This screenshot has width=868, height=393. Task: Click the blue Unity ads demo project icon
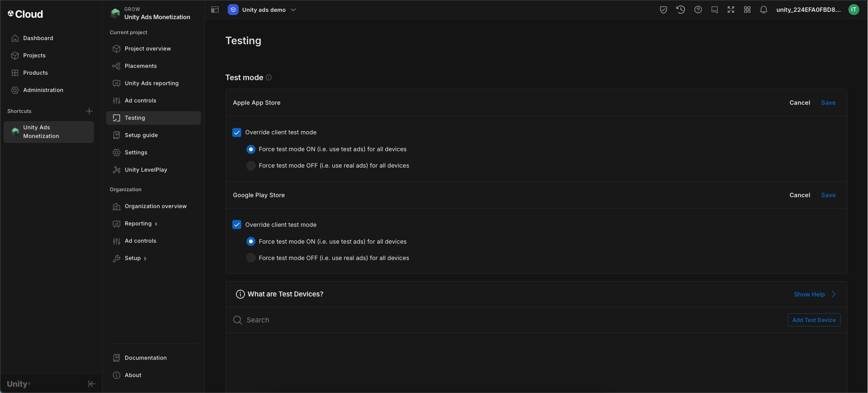233,10
